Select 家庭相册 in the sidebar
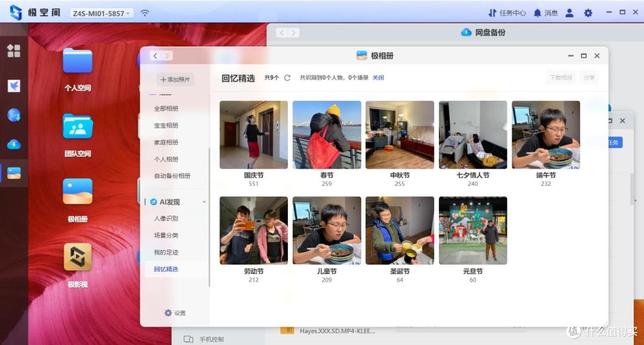 coord(166,142)
